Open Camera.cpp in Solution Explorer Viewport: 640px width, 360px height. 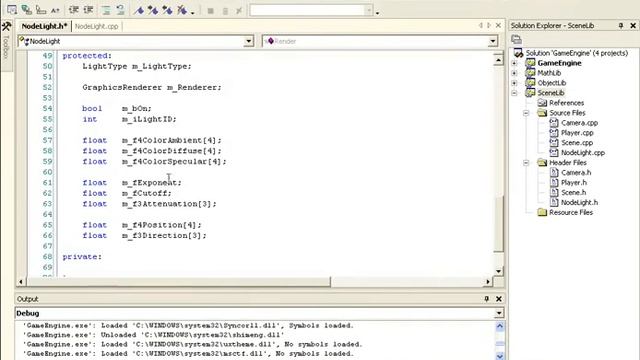[x=579, y=123]
